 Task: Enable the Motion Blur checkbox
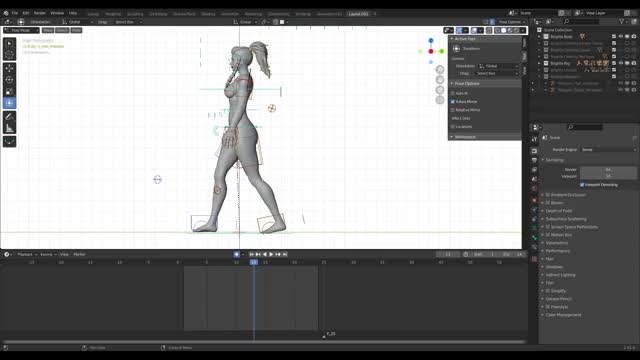pyautogui.click(x=548, y=235)
